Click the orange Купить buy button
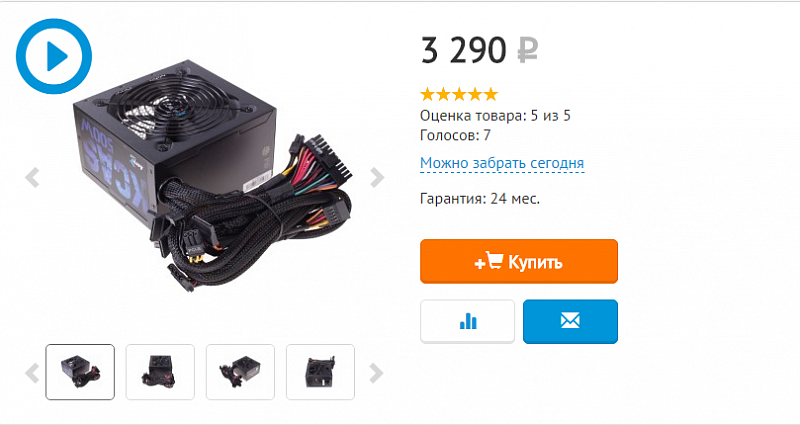Viewport: 800px width, 425px height. (x=519, y=261)
